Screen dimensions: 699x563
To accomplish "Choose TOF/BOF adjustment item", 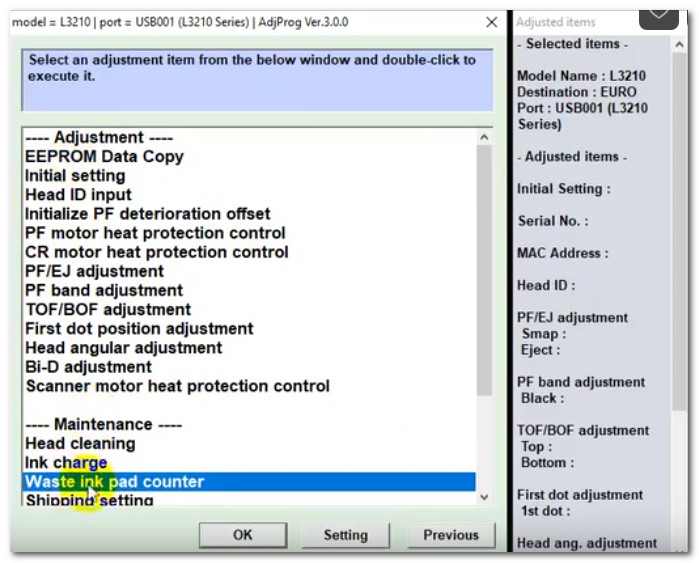I will pyautogui.click(x=108, y=310).
